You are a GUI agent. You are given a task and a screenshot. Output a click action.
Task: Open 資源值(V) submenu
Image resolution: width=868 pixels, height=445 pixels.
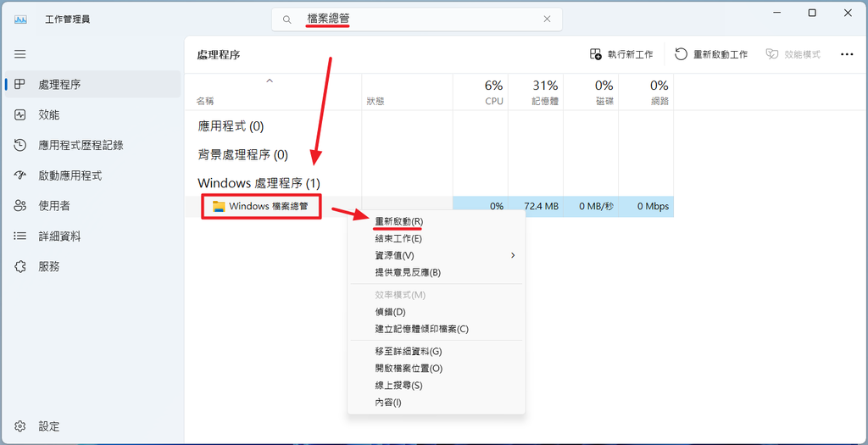437,255
